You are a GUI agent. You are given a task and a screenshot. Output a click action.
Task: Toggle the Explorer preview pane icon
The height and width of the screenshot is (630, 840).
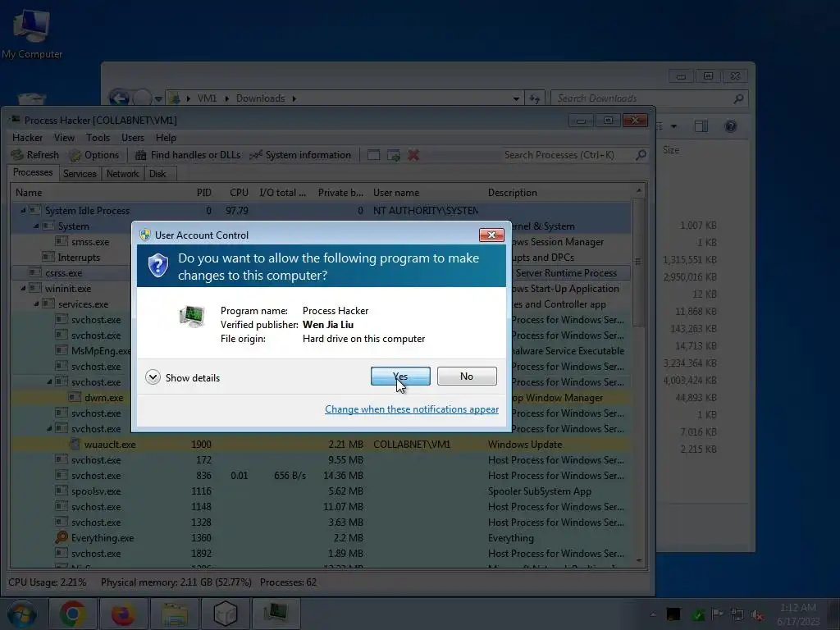pos(701,126)
